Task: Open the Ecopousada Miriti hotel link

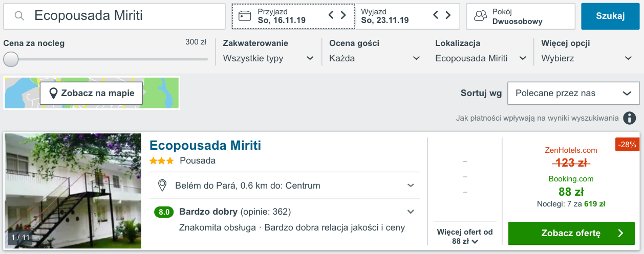Action: (205, 146)
